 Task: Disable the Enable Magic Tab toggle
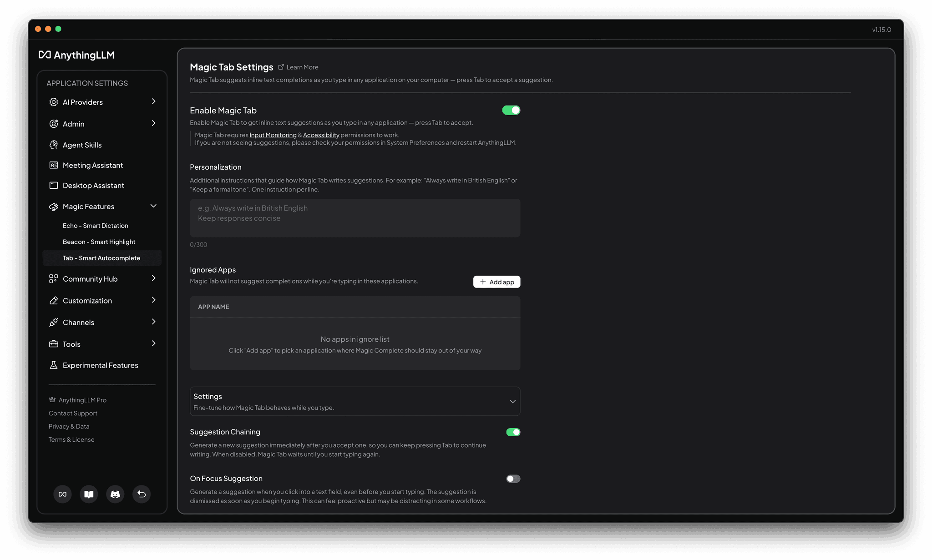tap(511, 110)
